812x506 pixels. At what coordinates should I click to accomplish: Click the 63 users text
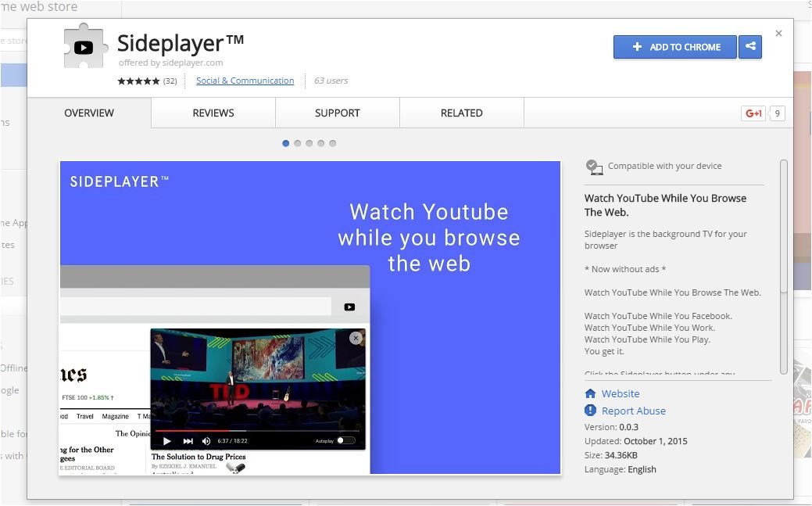click(x=331, y=81)
